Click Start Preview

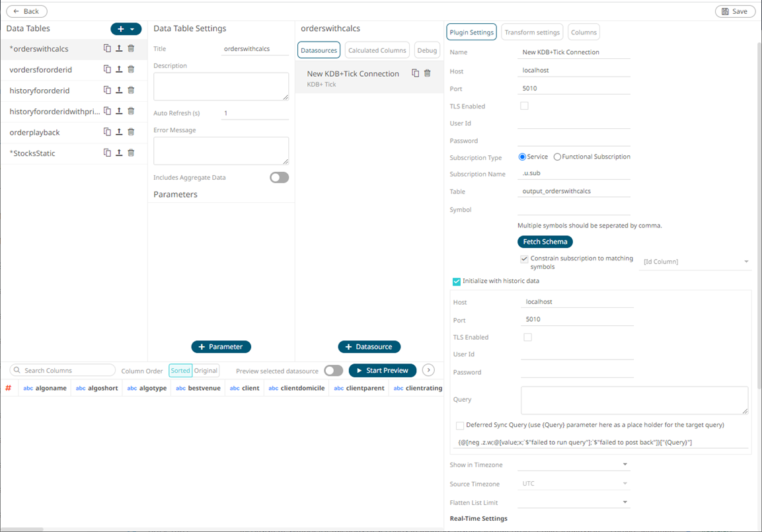[x=382, y=371]
